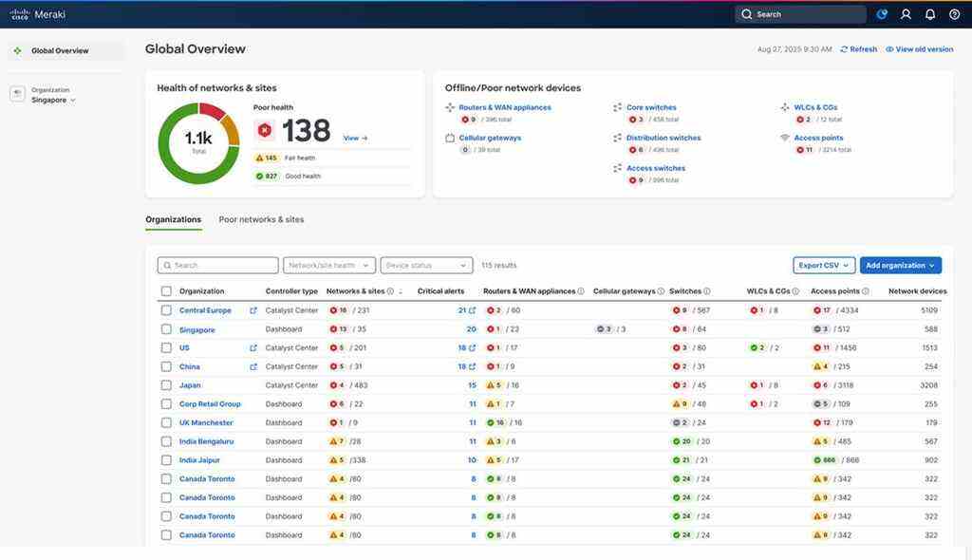Expand the Add organization dropdown button
The image size is (972, 560).
point(900,266)
